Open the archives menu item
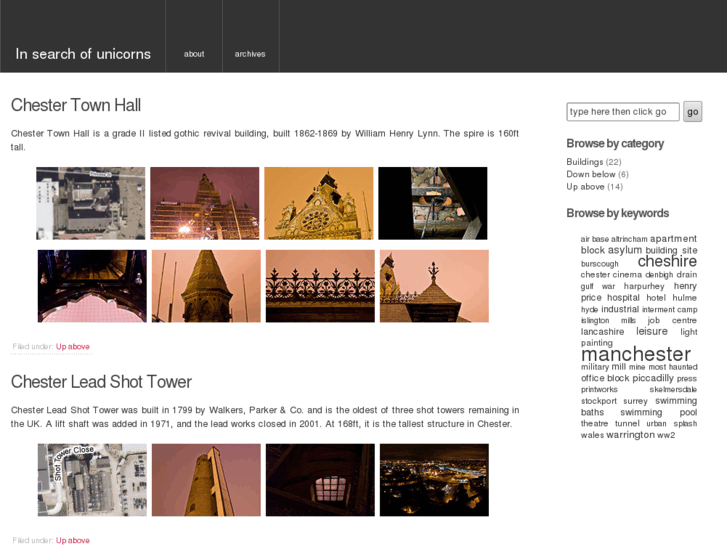Viewport: 727px width, 545px height. [x=250, y=54]
